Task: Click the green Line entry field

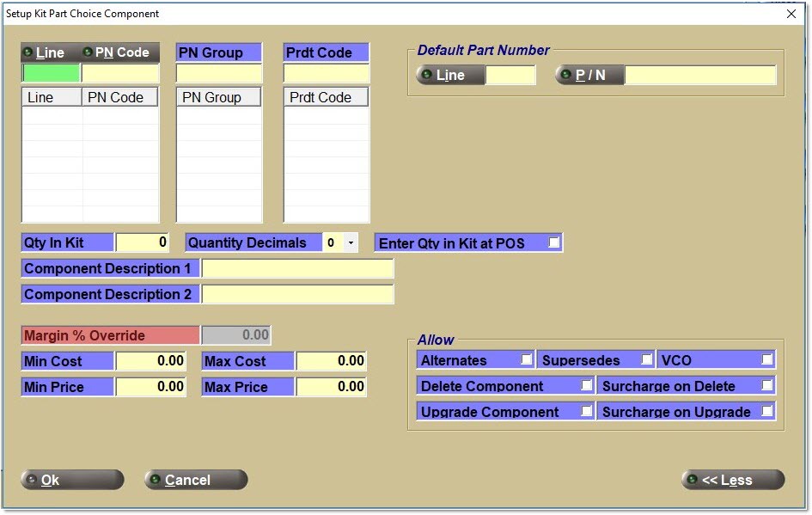Action: pos(51,73)
